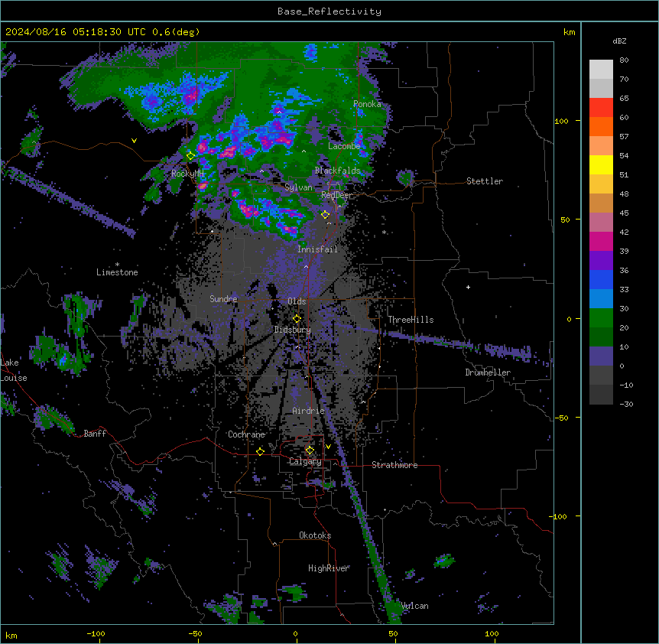
Task: Pick the light gray 70–80 dBZ legend color
Action: [x=601, y=70]
